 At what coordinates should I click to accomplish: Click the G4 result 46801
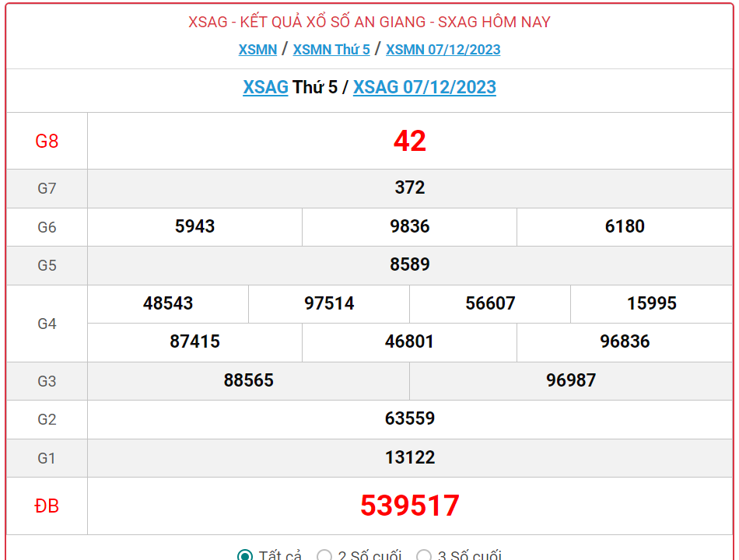click(409, 341)
